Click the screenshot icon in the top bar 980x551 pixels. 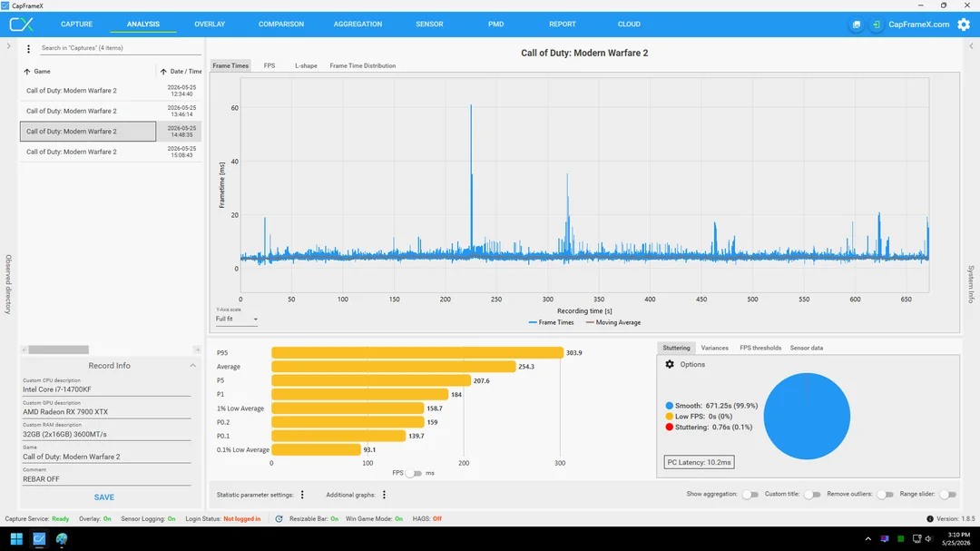(x=857, y=25)
